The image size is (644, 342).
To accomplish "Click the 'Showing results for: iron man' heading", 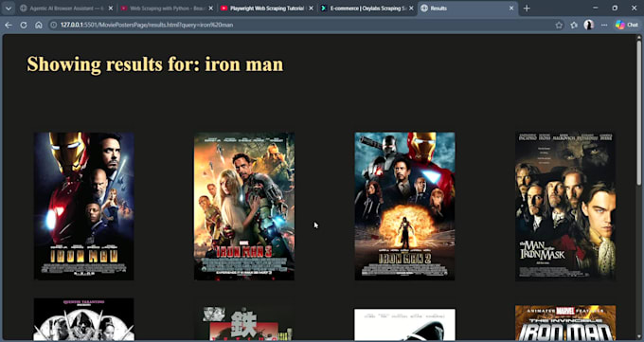I will 155,64.
